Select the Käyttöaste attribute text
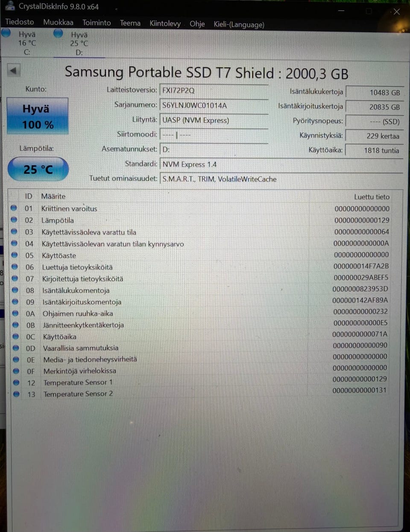410x532 pixels. tap(59, 256)
